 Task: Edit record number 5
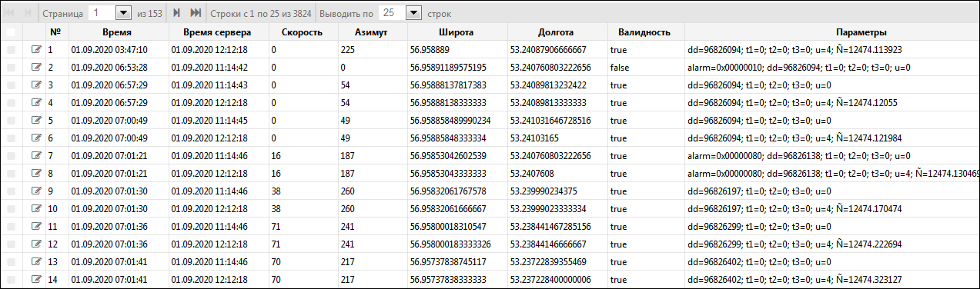point(35,121)
